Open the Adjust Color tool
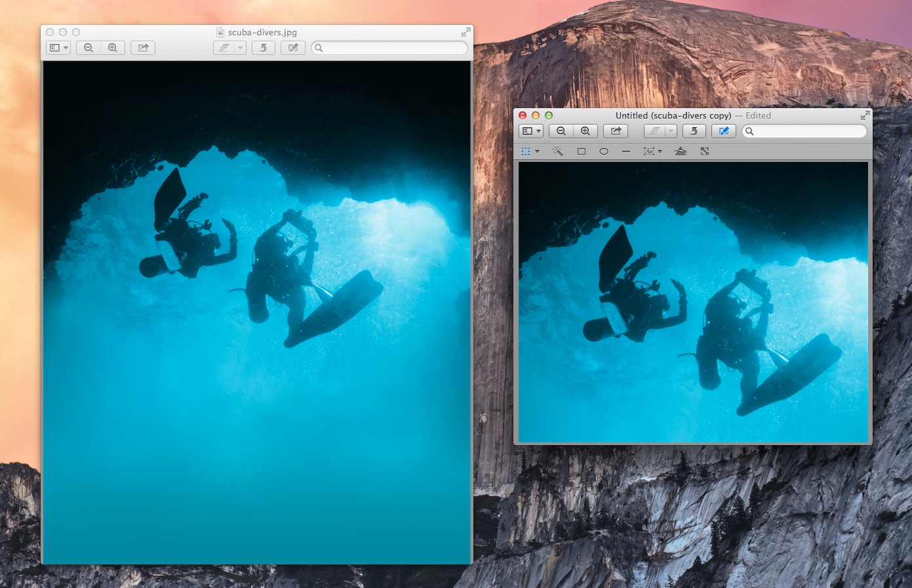Image resolution: width=912 pixels, height=588 pixels. (x=681, y=151)
